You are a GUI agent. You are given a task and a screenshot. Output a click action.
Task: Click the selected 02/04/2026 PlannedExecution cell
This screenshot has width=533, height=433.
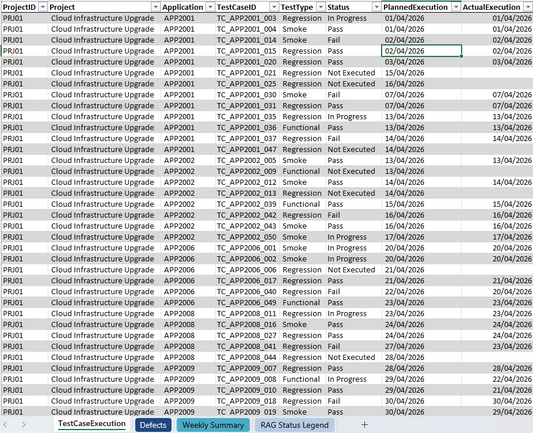pyautogui.click(x=422, y=51)
